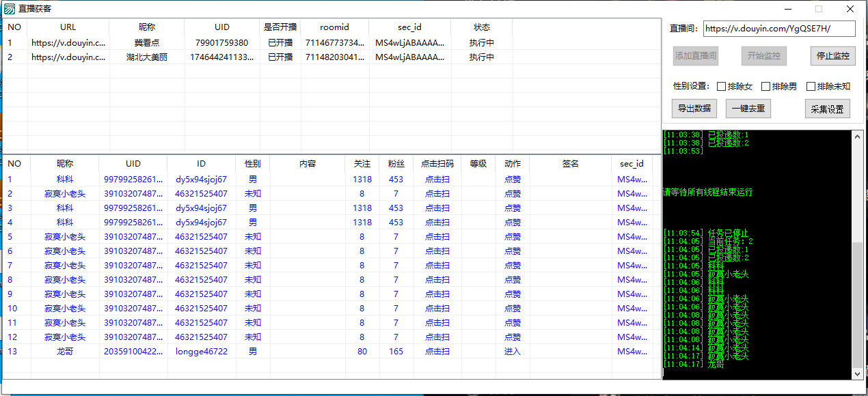
Task: Select 湖北大美丽 in the live room table
Action: [x=147, y=57]
